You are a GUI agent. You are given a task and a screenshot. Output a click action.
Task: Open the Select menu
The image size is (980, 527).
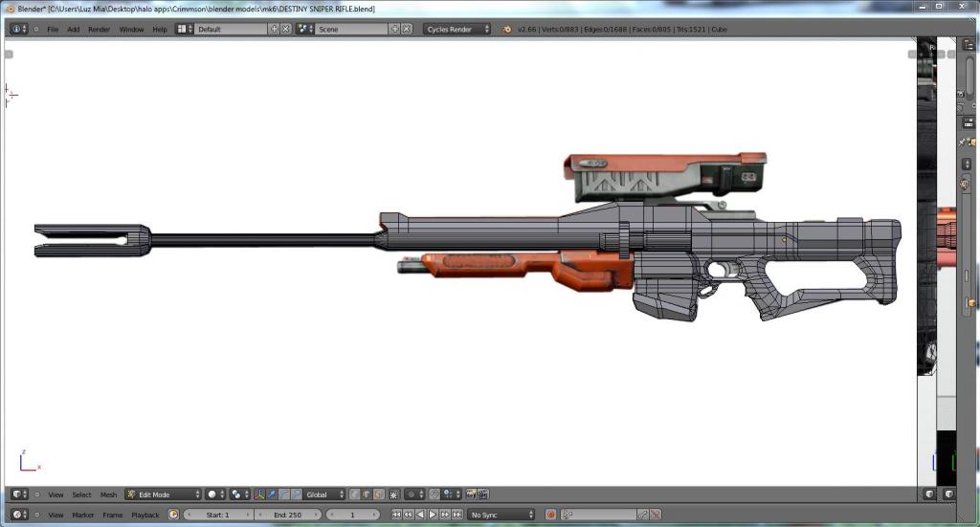[81, 494]
